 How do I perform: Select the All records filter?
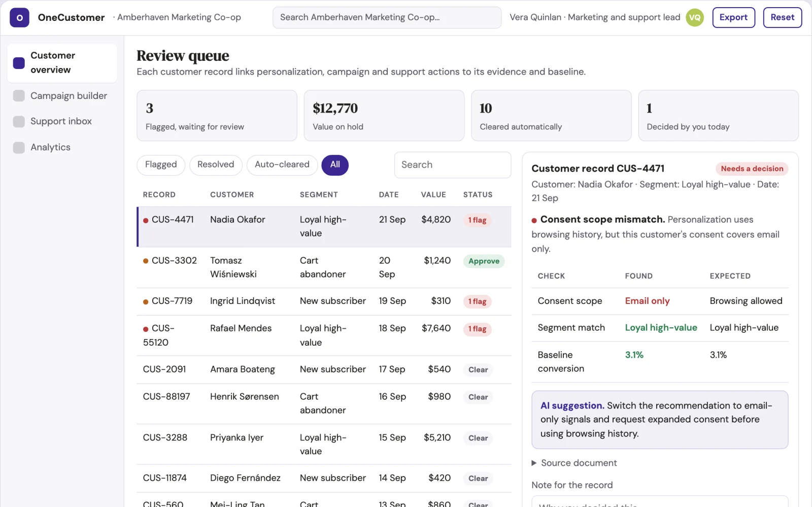[335, 165]
